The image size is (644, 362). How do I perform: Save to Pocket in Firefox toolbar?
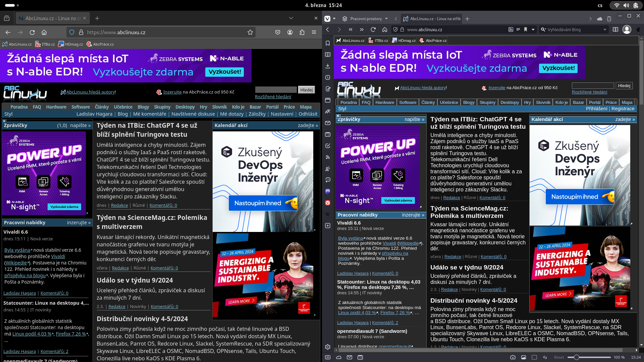pos(277,33)
